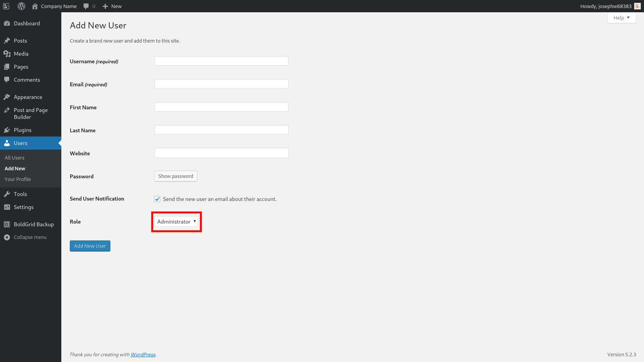
Task: Click inside the Username input field
Action: pos(221,61)
